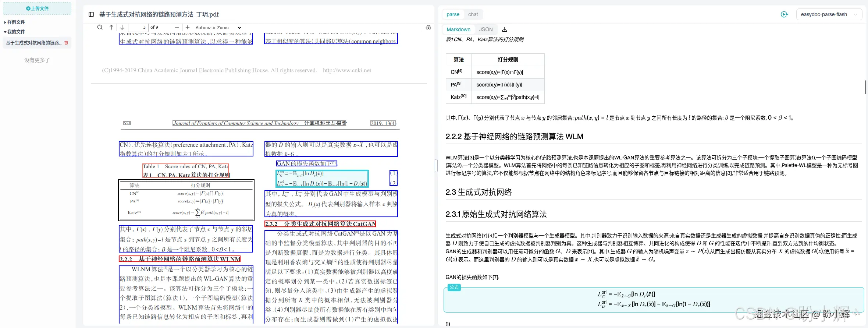The image size is (868, 328).
Task: Go to previous page with up arrow
Action: point(111,27)
